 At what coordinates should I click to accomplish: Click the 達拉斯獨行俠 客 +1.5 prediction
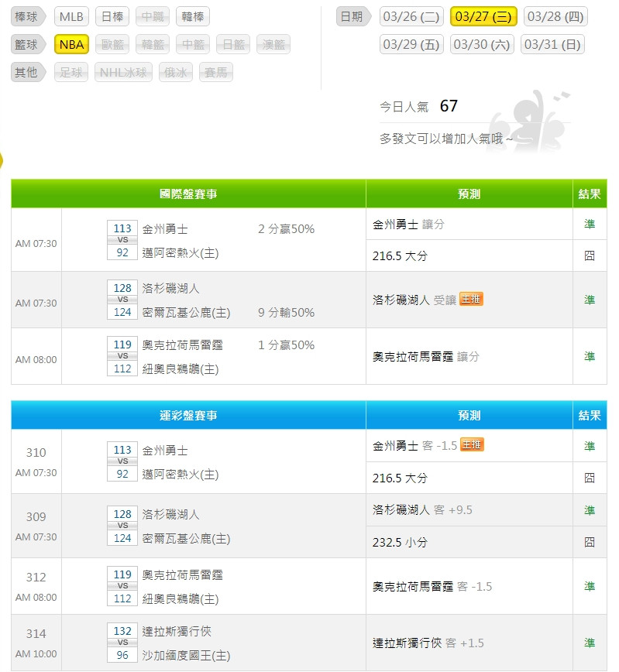click(x=428, y=643)
